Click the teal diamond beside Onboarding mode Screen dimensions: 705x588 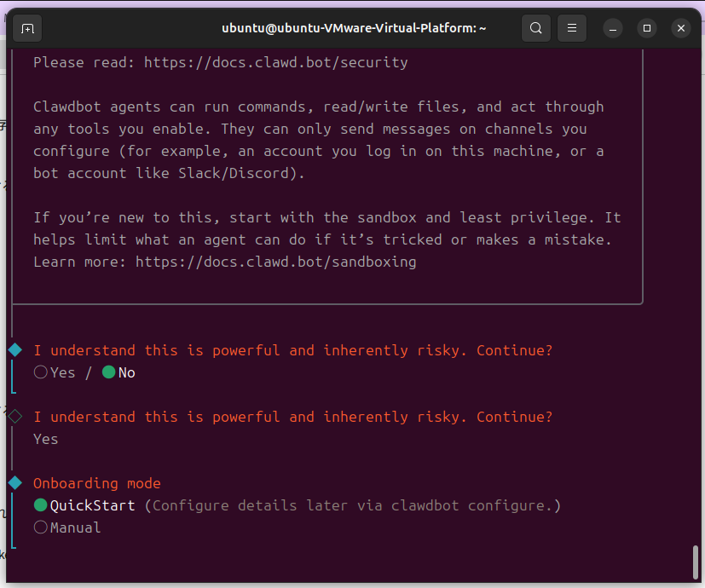[x=15, y=483]
